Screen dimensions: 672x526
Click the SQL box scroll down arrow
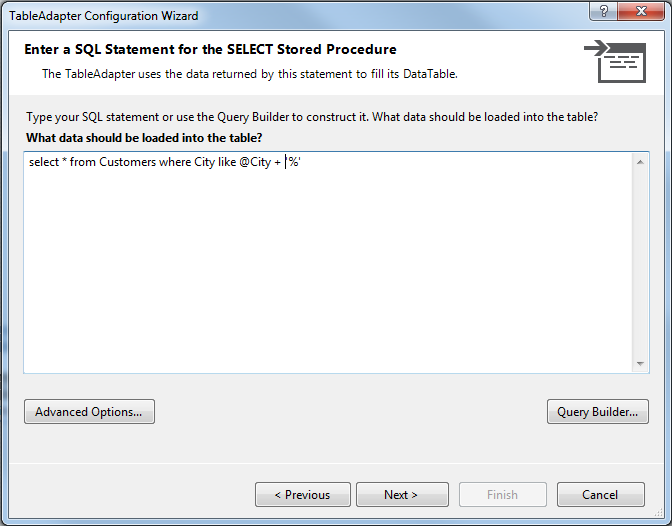coord(640,364)
